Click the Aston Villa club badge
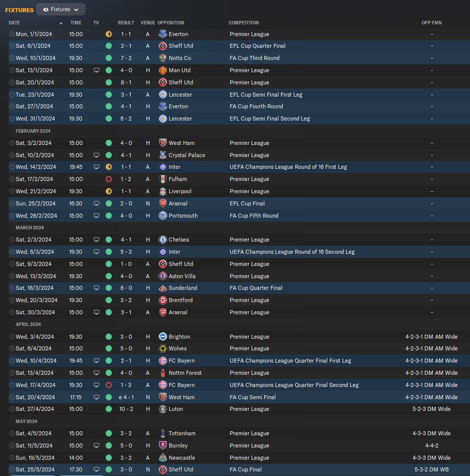The image size is (470, 476). click(x=163, y=276)
